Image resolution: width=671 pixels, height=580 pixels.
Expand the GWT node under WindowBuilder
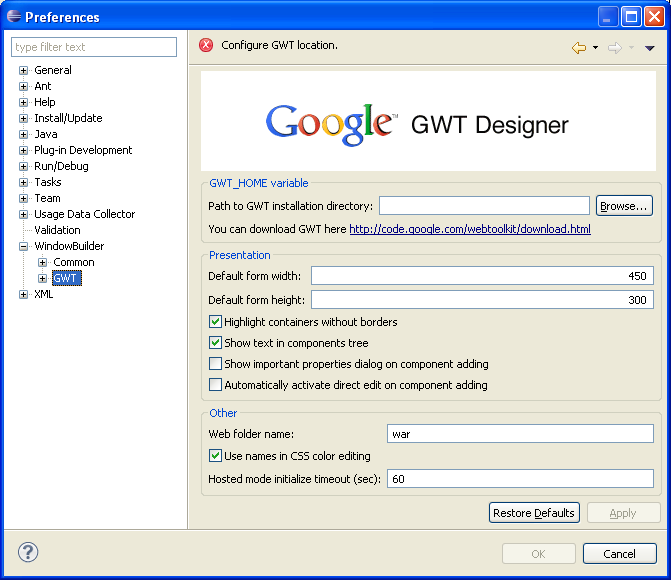pyautogui.click(x=42, y=278)
